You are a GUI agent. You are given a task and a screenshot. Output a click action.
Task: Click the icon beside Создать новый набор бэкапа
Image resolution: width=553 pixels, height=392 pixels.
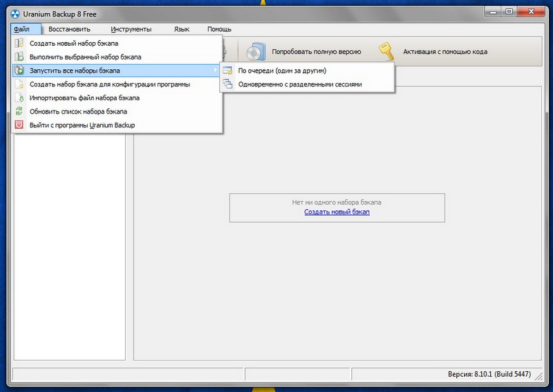click(19, 43)
